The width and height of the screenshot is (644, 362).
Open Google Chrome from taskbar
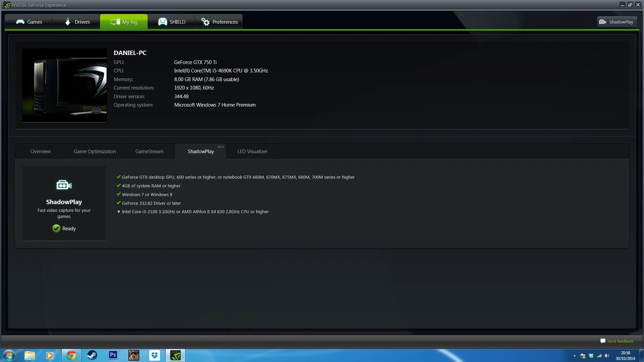[71, 355]
